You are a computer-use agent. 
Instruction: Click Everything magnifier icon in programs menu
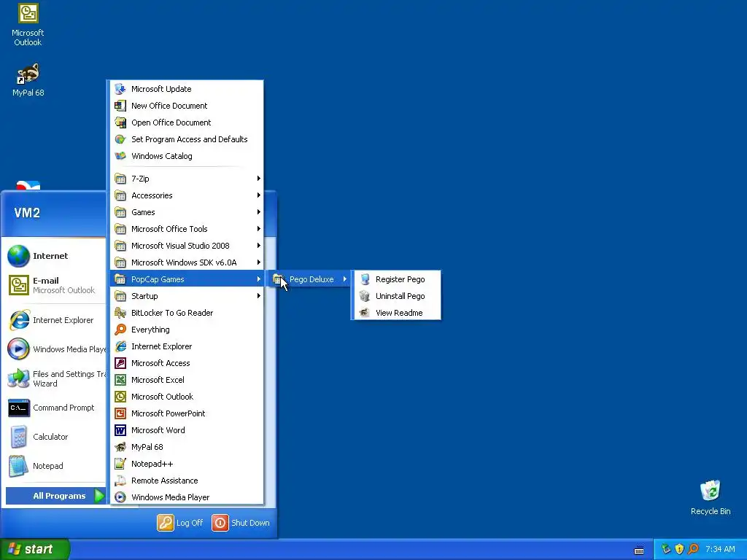(x=120, y=330)
